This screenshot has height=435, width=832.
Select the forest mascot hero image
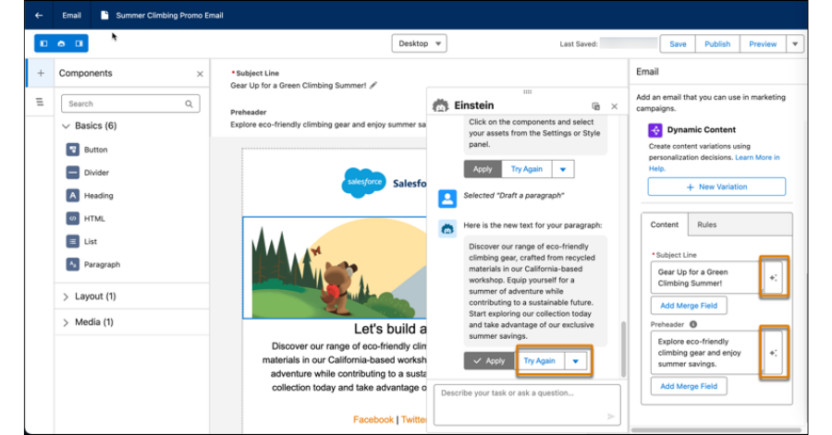tap(335, 267)
